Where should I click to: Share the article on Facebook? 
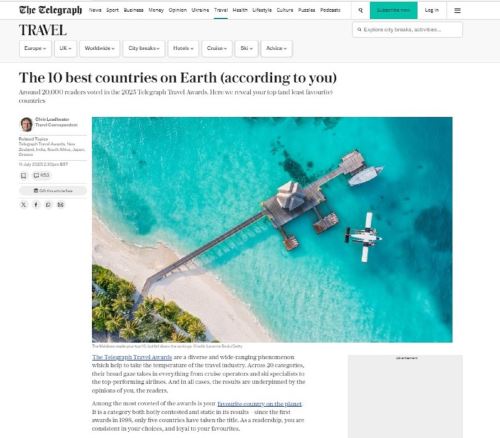tap(36, 204)
